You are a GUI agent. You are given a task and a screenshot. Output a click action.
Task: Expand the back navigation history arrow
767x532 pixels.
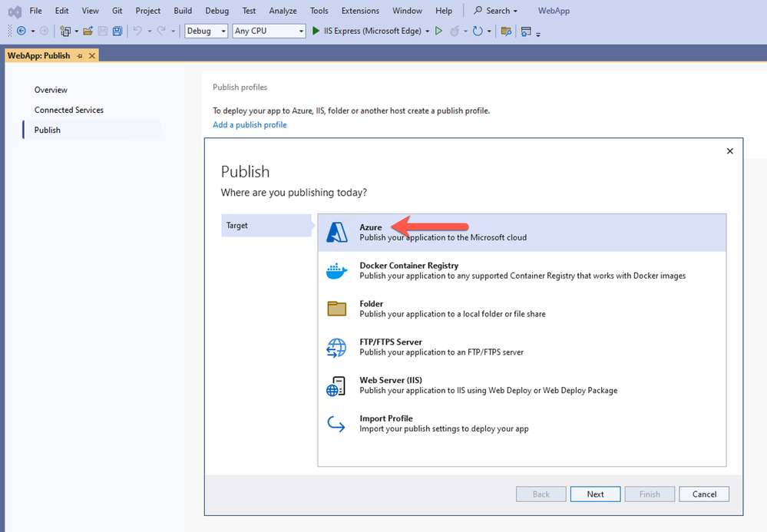[x=33, y=31]
